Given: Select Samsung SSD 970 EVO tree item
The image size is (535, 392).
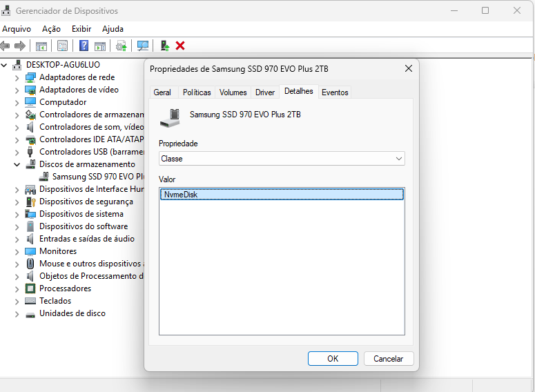Looking at the screenshot, I should (x=97, y=177).
